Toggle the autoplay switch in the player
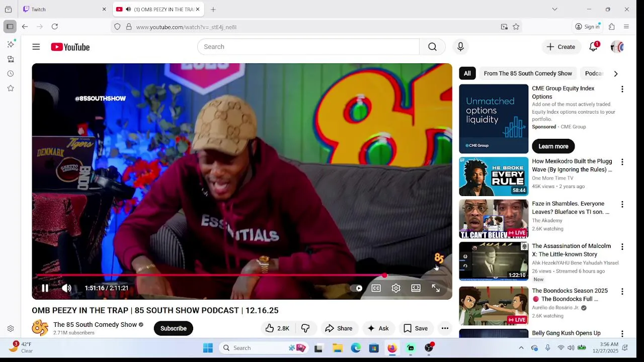Screen dimensions: 644x362 (x=356, y=288)
